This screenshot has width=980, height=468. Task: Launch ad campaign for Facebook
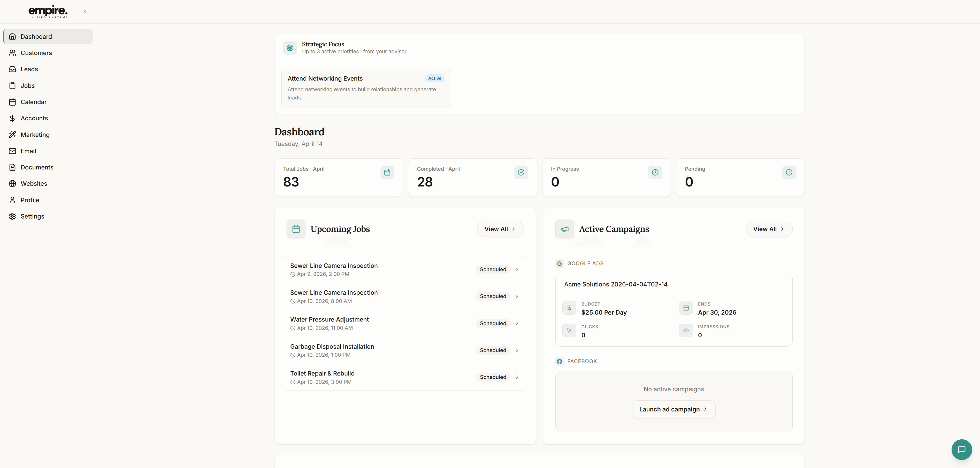coord(674,409)
